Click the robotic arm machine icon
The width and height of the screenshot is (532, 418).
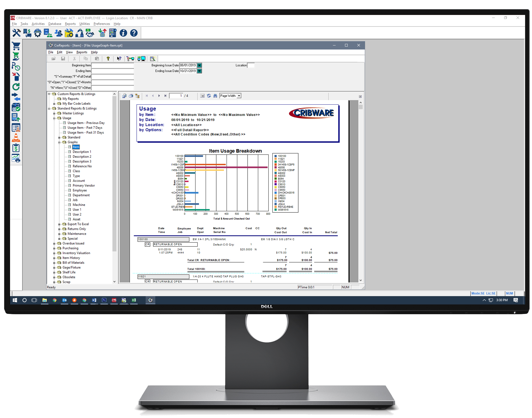click(80, 33)
